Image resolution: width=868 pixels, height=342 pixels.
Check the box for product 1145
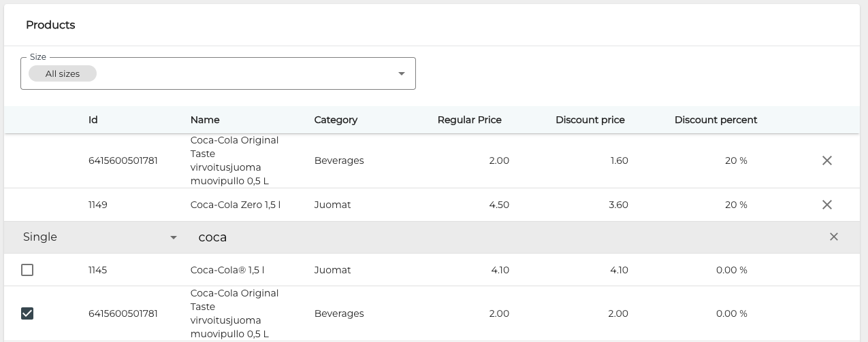coord(27,270)
